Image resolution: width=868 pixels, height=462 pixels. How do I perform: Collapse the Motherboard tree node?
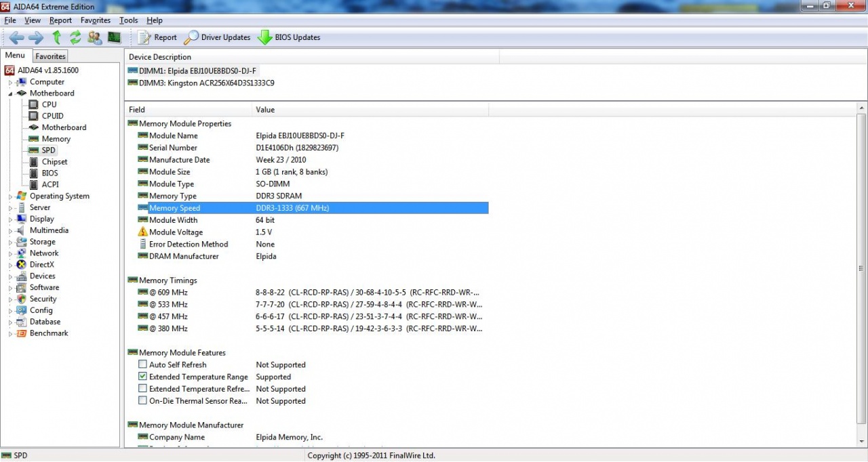click(10, 93)
